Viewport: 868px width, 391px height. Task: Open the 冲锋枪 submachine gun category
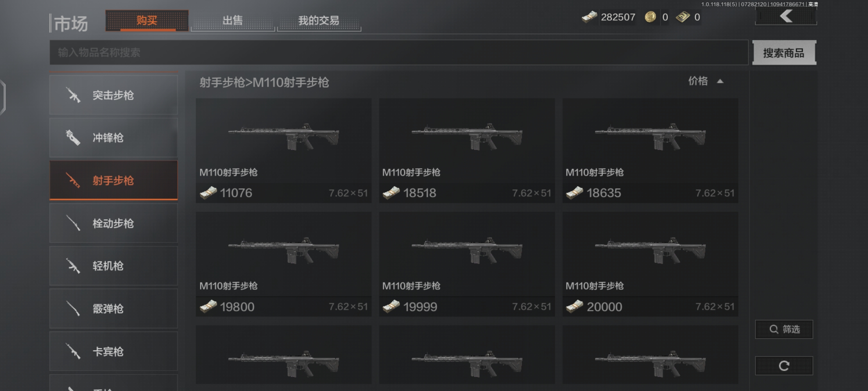click(x=114, y=138)
